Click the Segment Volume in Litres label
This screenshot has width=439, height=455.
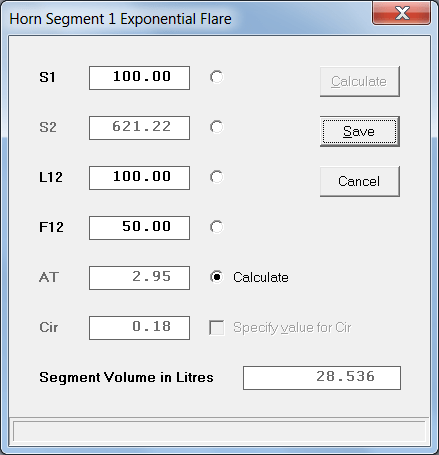point(126,377)
